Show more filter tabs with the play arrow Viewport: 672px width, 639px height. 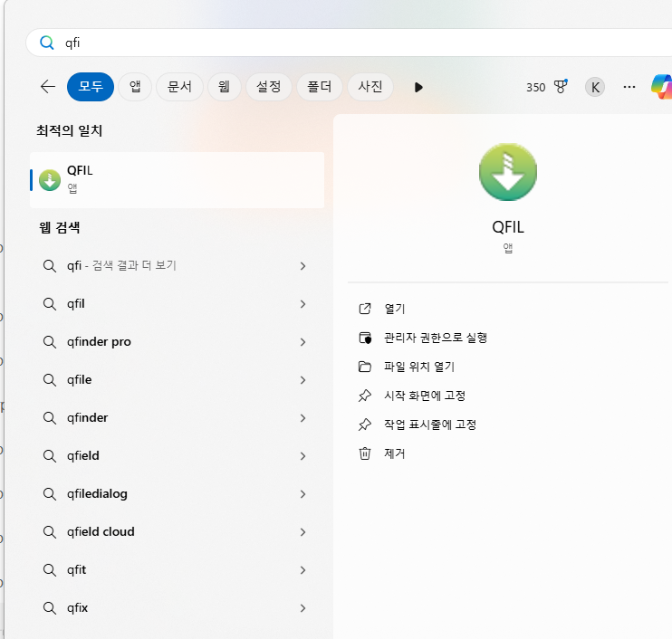click(x=418, y=88)
